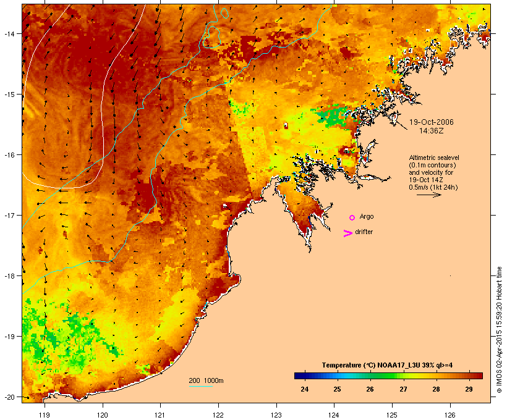Click the latitude label -14
Image resolution: width=507 pixels, height=420 pixels.
[9, 33]
